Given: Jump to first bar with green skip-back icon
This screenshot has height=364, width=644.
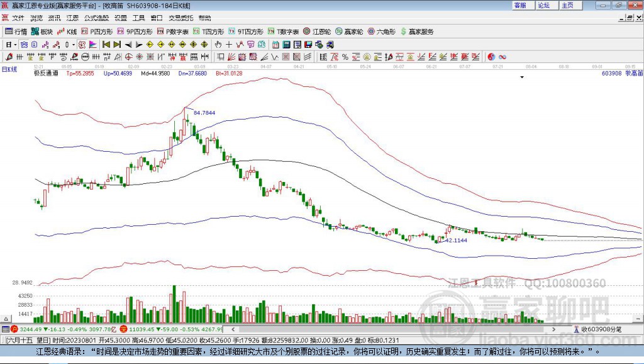Looking at the screenshot, I should coord(106,45).
